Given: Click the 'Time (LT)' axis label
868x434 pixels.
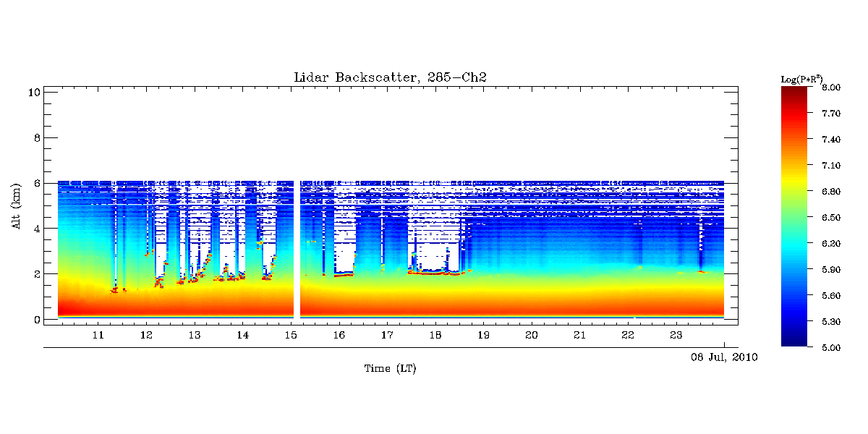Looking at the screenshot, I should point(390,369).
